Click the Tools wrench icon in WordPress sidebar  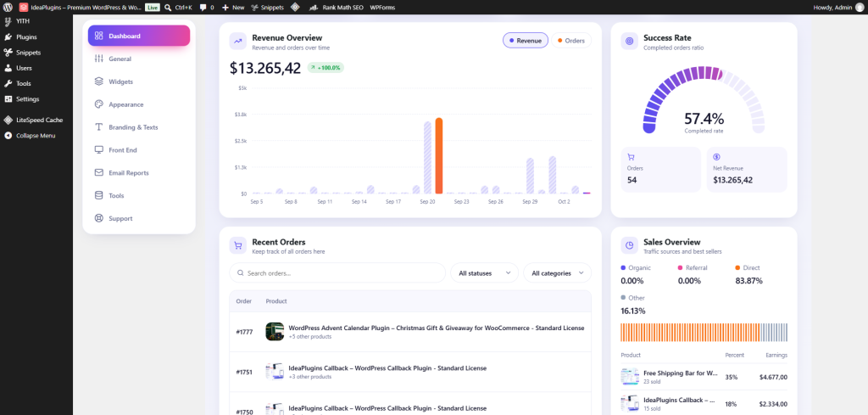8,84
